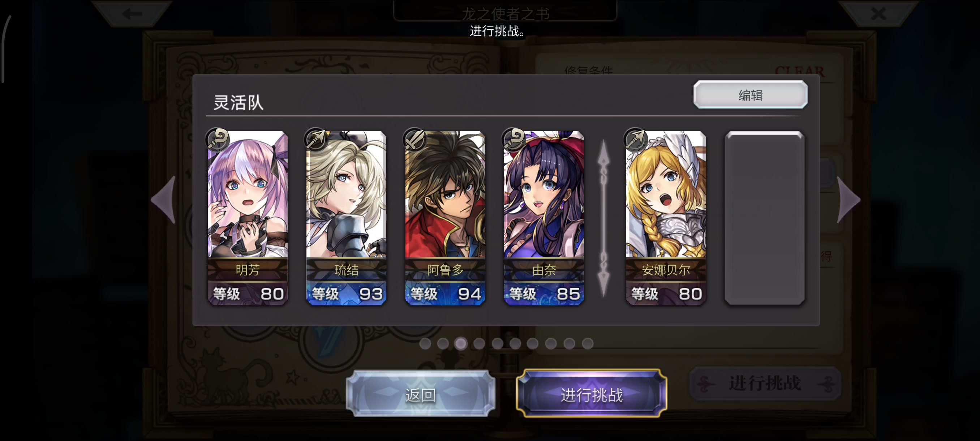The height and width of the screenshot is (441, 980).
Task: Click the empty sixth party member slot
Action: (764, 218)
